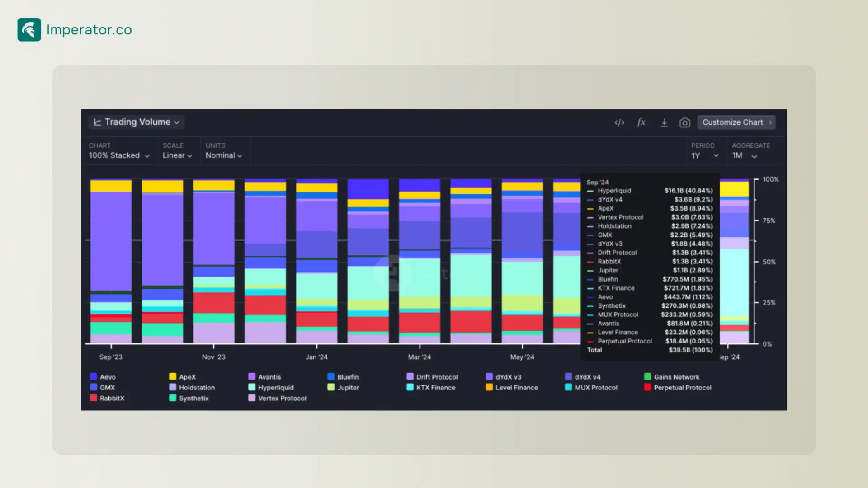Open the embed code icon

(x=619, y=122)
